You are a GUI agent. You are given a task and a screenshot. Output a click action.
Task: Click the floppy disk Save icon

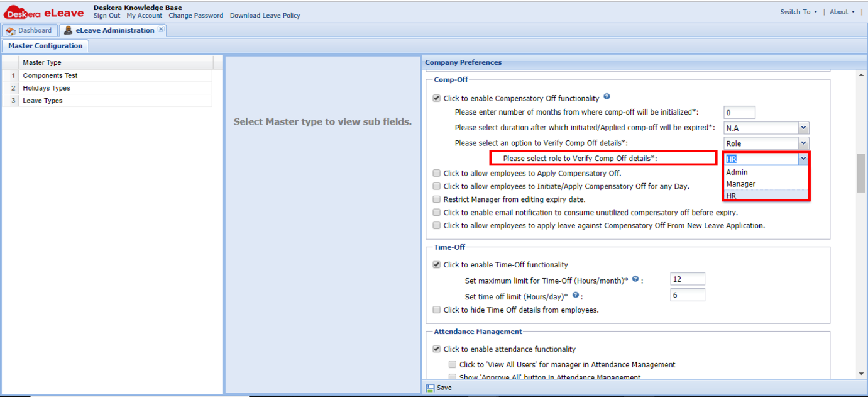click(430, 388)
